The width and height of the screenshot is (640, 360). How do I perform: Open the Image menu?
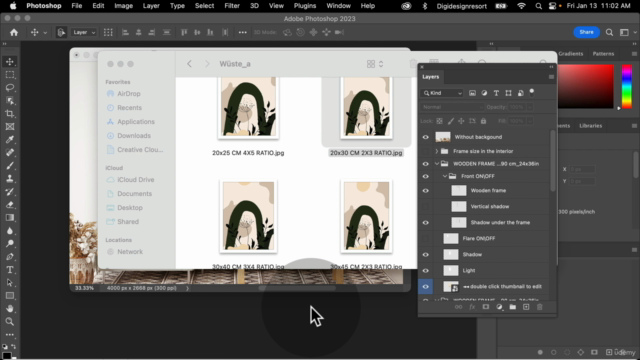point(123,6)
